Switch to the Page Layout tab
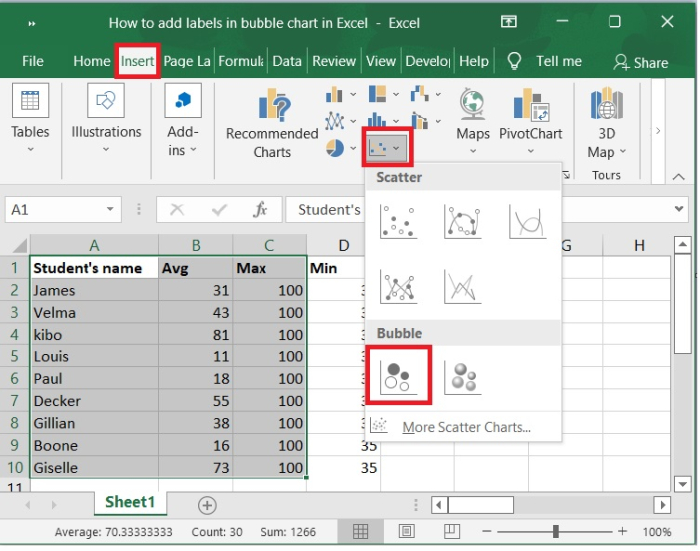Image resolution: width=700 pixels, height=551 pixels. [187, 61]
